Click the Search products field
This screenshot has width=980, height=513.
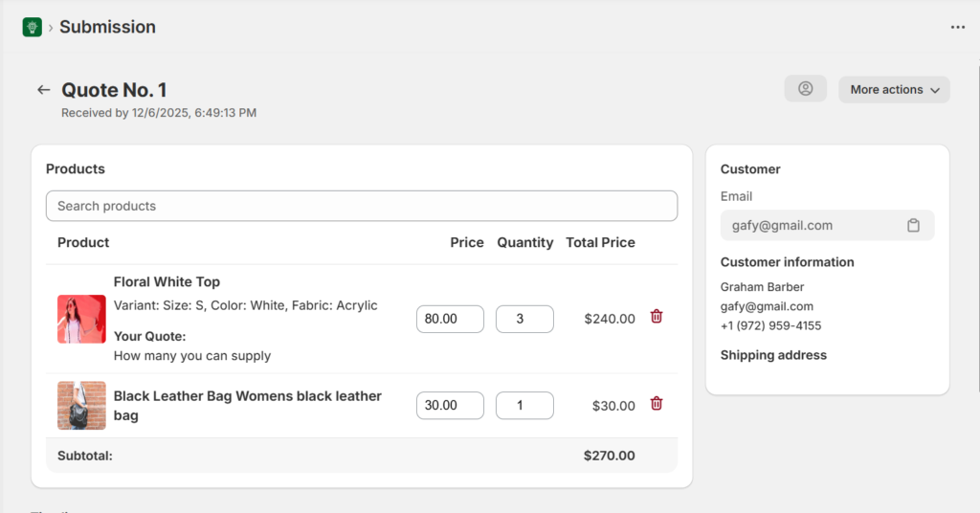tap(362, 206)
